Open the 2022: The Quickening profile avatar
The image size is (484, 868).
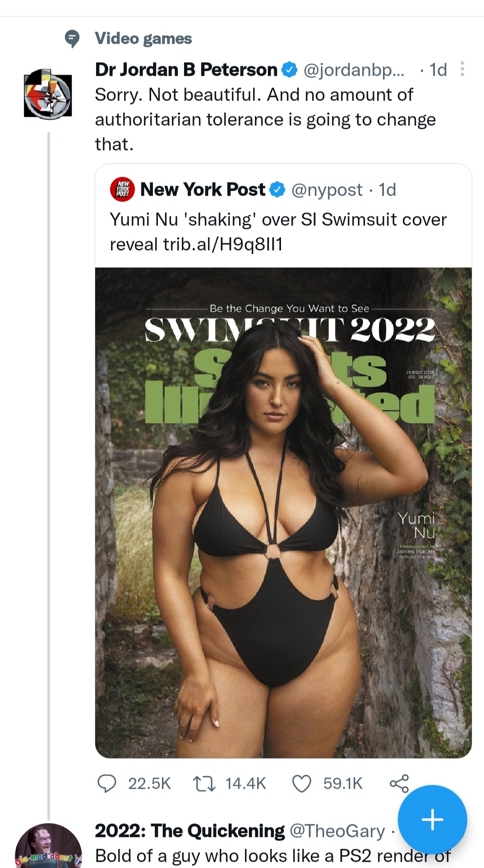49,846
